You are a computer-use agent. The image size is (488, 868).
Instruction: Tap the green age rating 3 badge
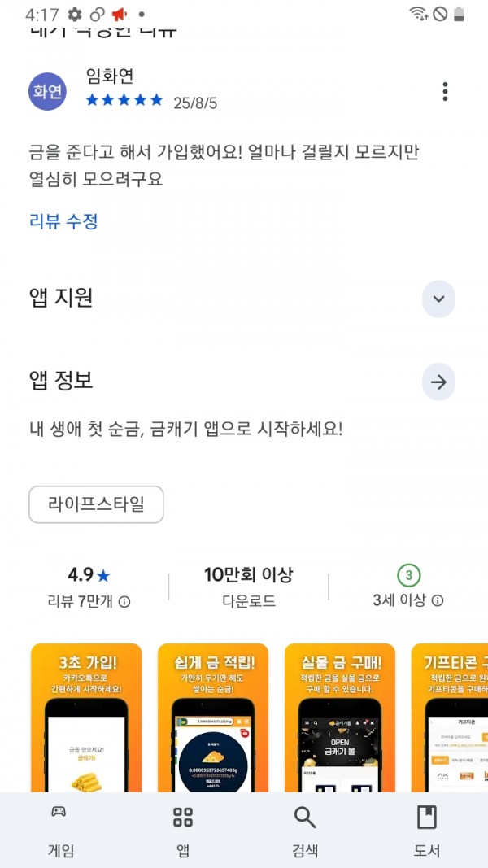(408, 576)
